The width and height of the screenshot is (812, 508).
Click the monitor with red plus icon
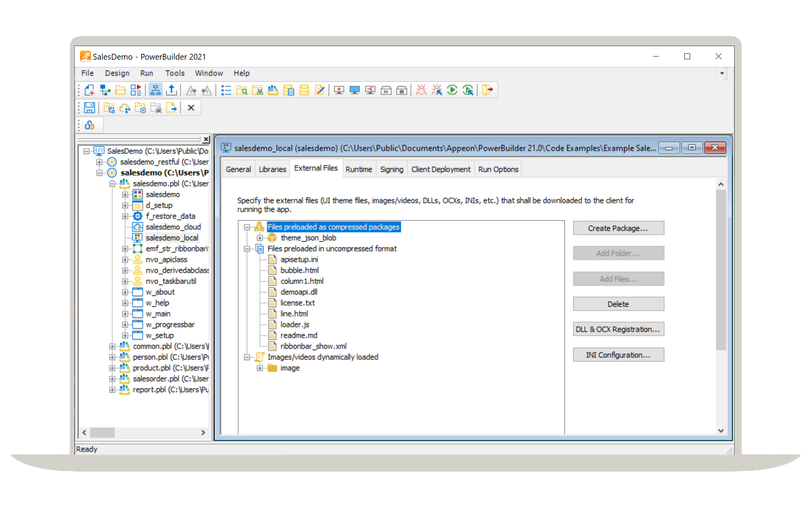pyautogui.click(x=339, y=90)
